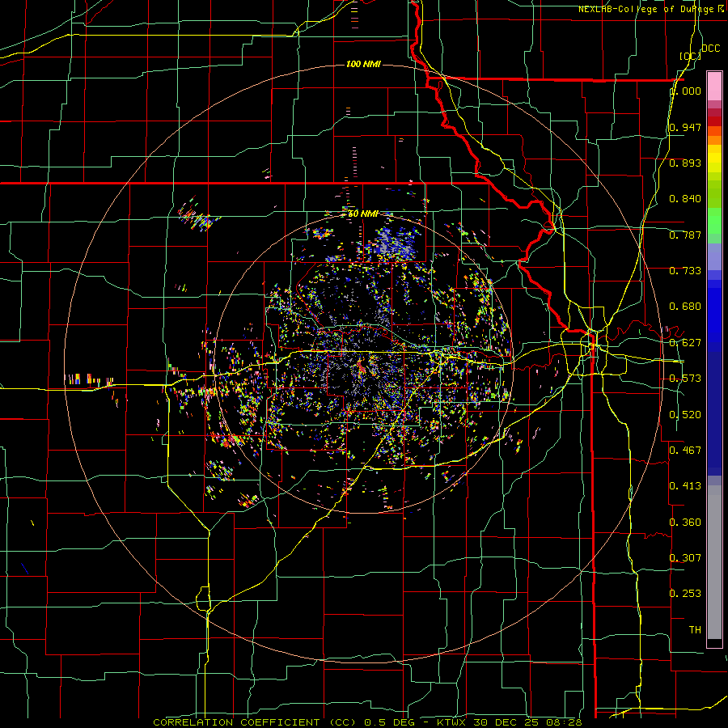The image size is (728, 728).
Task: Click the 50 NMI range ring label
Action: click(x=363, y=214)
